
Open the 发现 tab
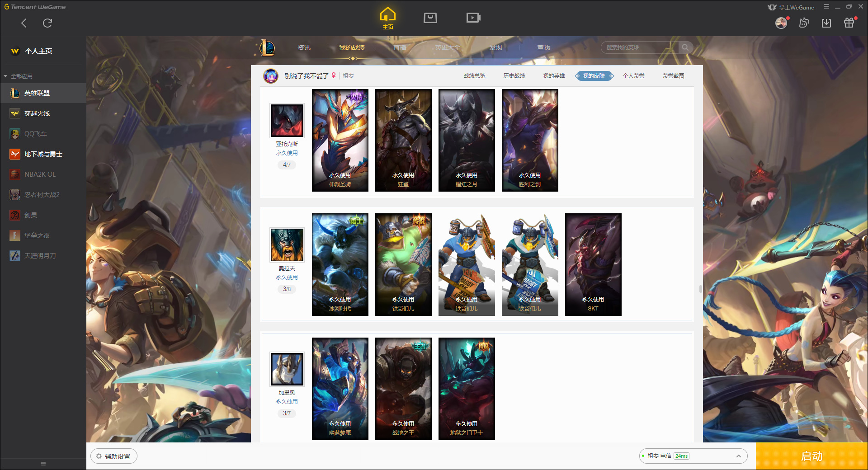(495, 47)
